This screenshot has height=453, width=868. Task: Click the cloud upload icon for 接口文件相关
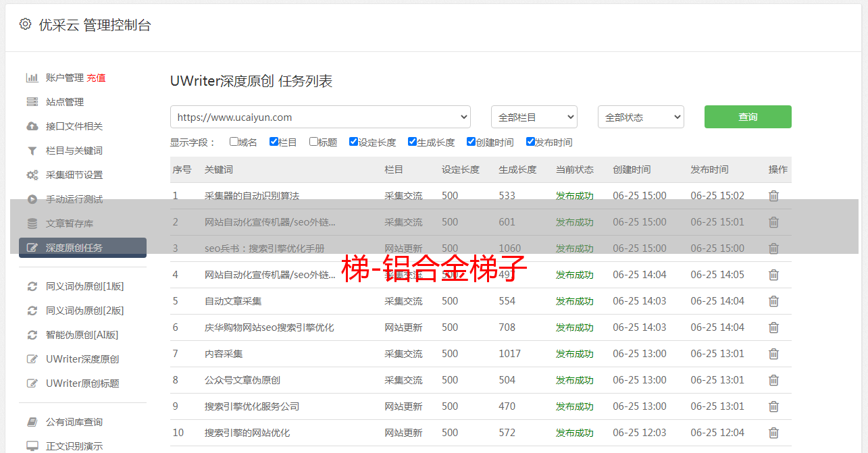click(32, 126)
